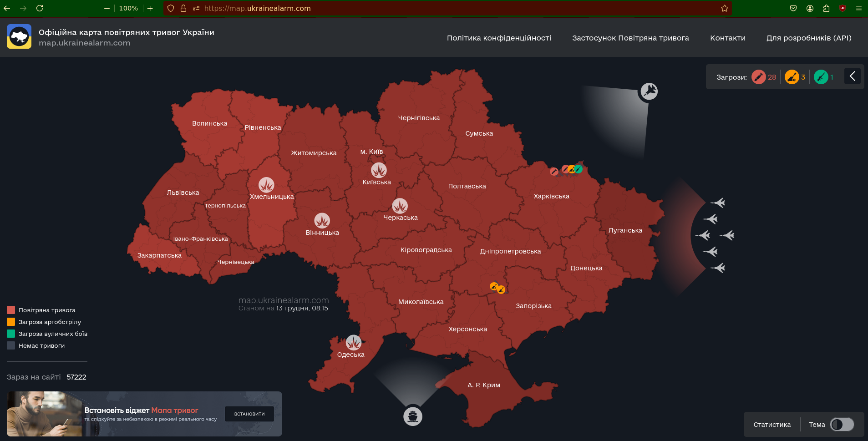The image size is (868, 441).
Task: Bookmark this page with the star icon
Action: pyautogui.click(x=725, y=8)
